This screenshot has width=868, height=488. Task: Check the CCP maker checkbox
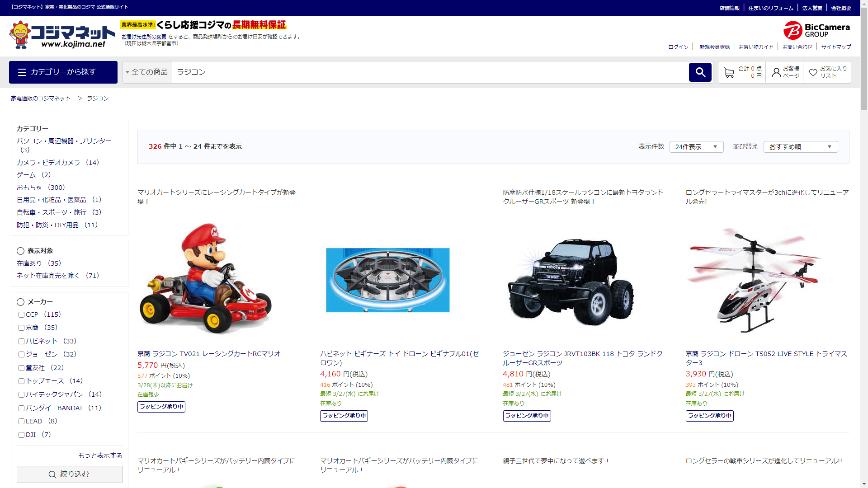21,315
